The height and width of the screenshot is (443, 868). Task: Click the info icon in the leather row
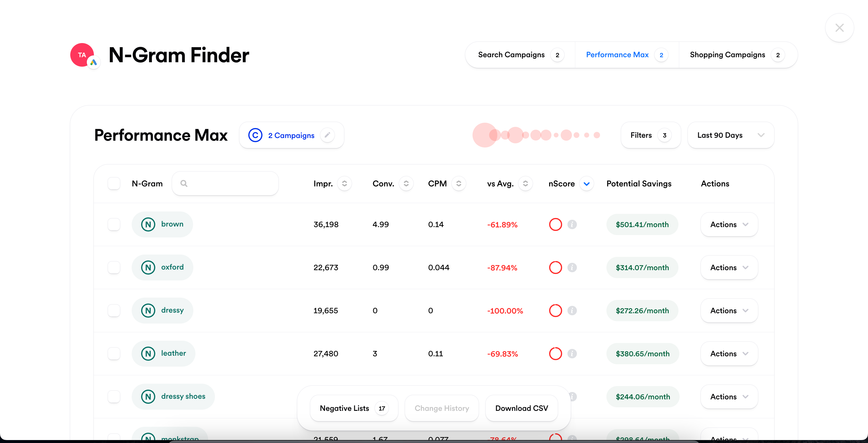coord(572,353)
